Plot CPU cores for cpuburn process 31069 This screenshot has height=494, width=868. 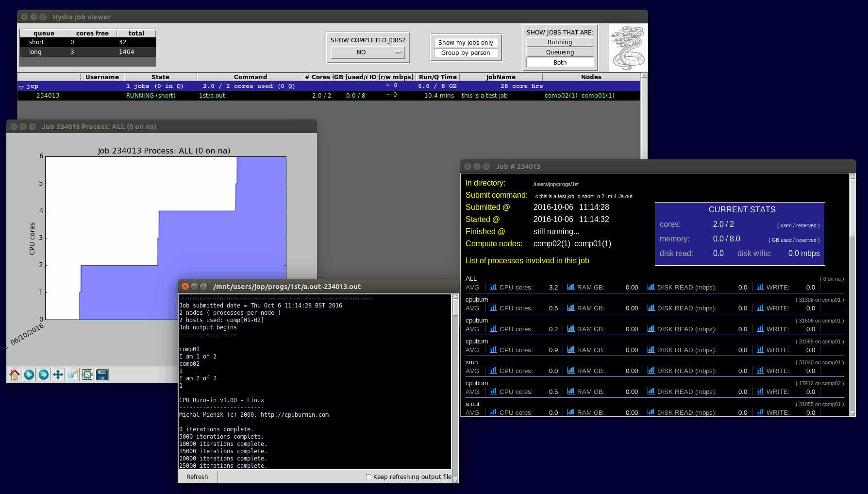(493, 350)
